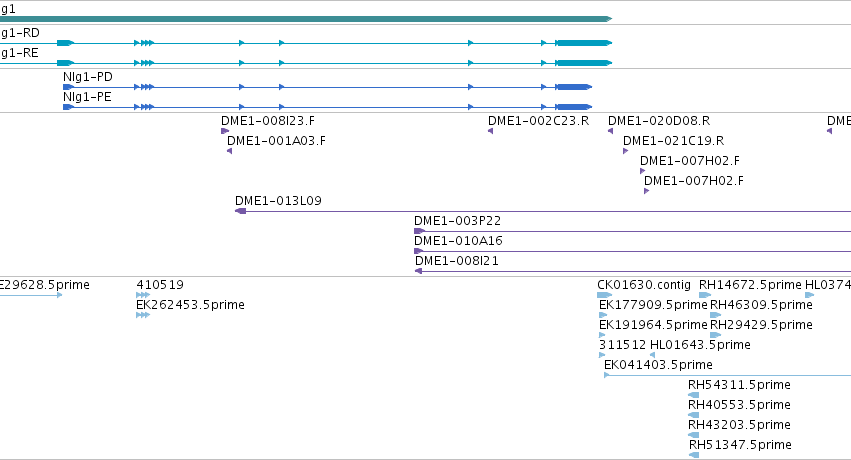Viewport: 851px width, 460px height.
Task: Click the DME1-010A16 label
Action: [x=458, y=241]
